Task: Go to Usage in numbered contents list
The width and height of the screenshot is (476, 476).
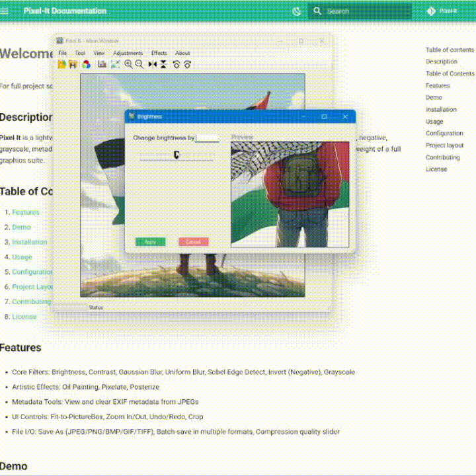Action: (x=22, y=257)
